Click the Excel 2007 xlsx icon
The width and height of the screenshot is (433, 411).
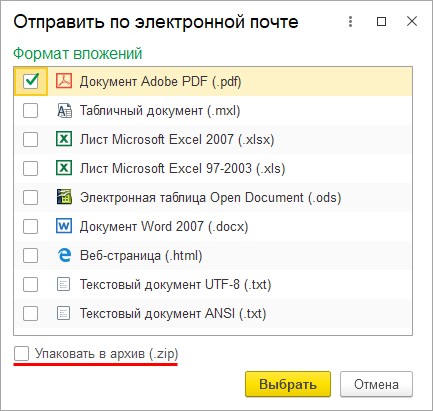(64, 139)
